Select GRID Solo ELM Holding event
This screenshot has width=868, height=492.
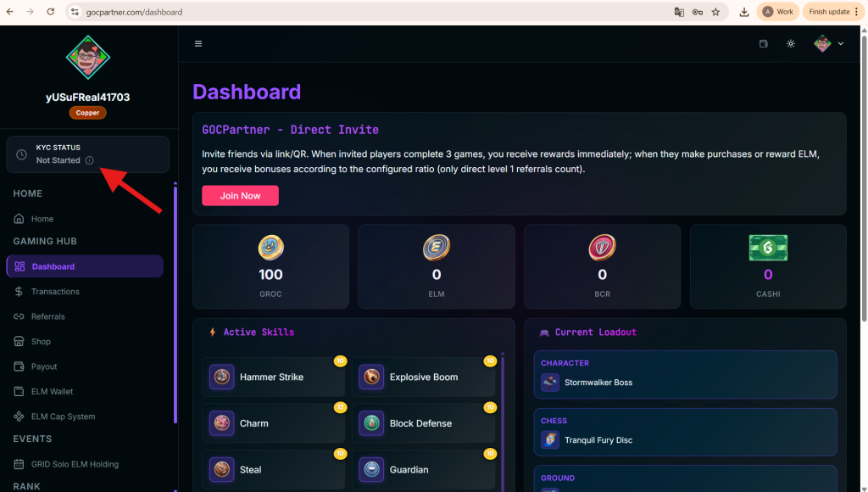click(x=75, y=464)
